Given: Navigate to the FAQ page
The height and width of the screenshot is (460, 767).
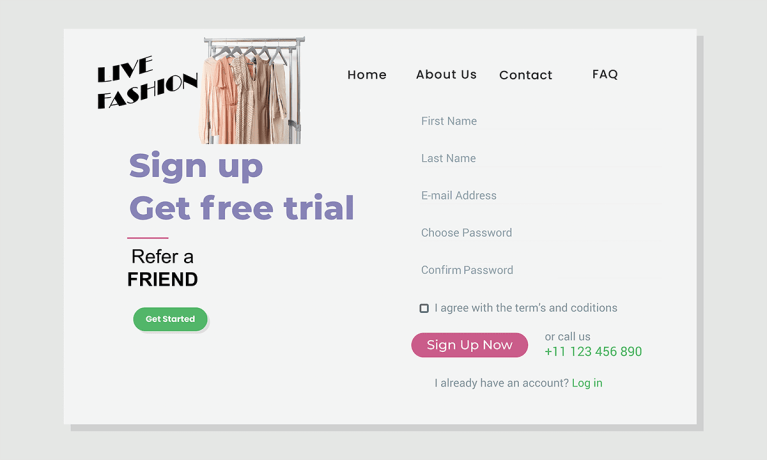Looking at the screenshot, I should (x=605, y=75).
